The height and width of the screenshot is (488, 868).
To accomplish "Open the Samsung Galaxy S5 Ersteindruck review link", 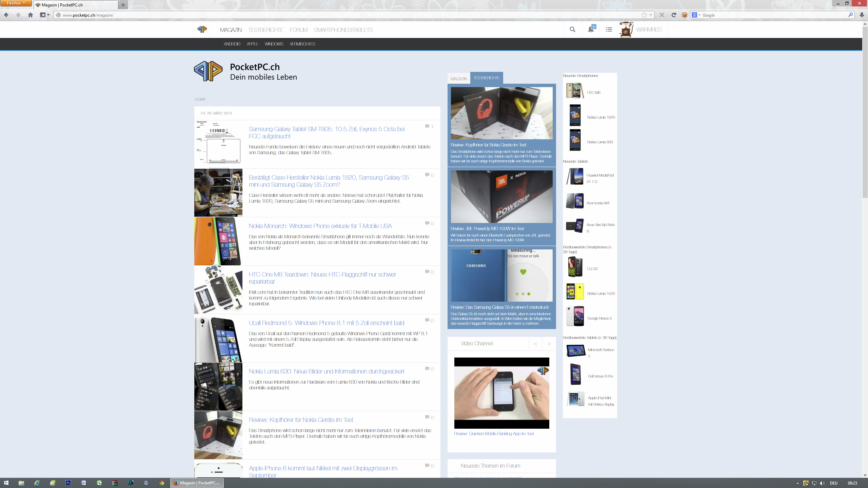I will 500,307.
